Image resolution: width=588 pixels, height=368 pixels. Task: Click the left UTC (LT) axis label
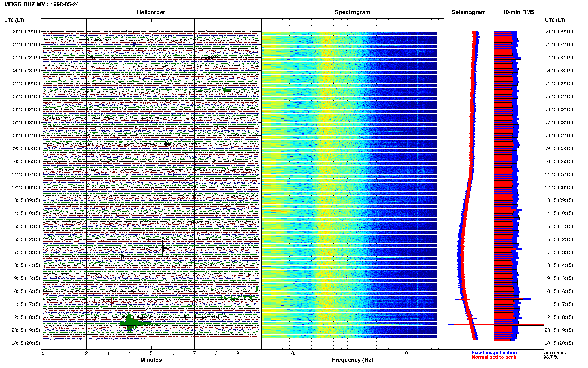(x=14, y=20)
